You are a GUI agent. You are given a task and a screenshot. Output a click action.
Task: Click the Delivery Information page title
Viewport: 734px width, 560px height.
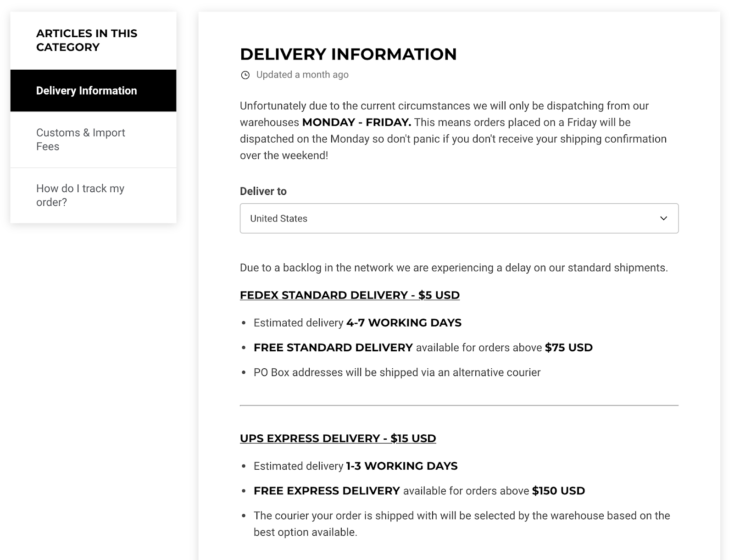tap(348, 54)
